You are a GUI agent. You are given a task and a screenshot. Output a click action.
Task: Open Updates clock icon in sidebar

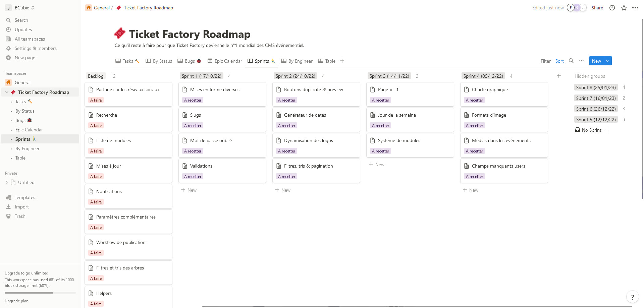pos(8,29)
